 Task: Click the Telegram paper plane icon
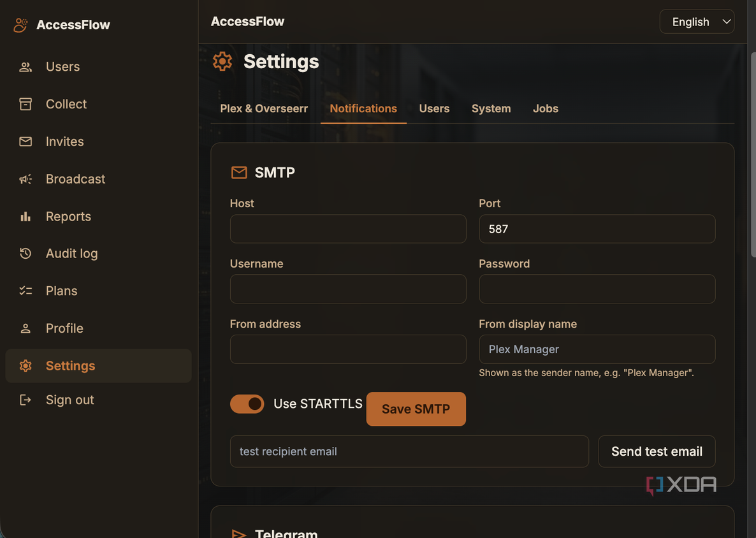point(239,534)
